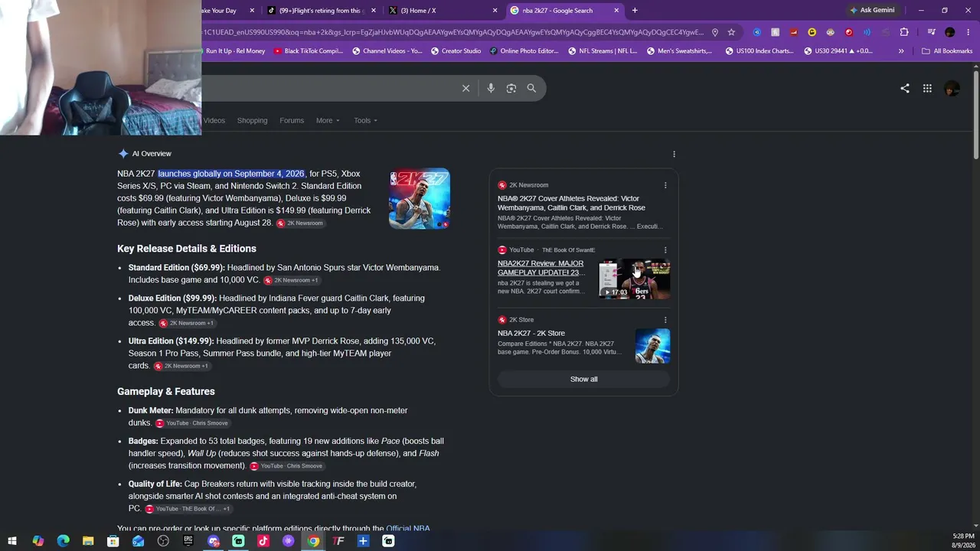Screen dimensions: 980x551
Task: Close the nba 2k27 Google Search tab
Action: (616, 11)
